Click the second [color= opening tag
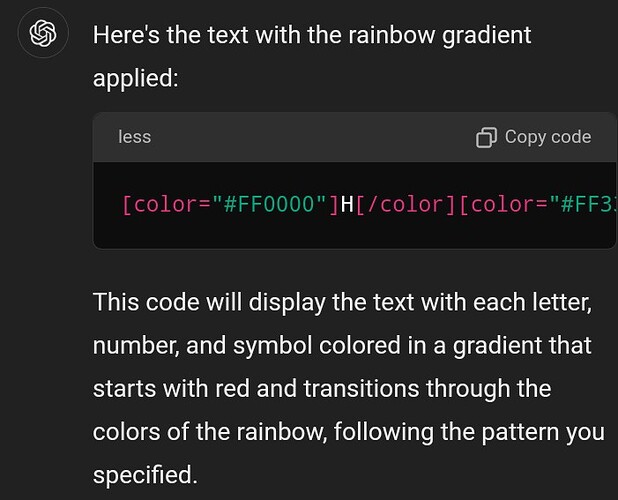 pyautogui.click(x=503, y=204)
